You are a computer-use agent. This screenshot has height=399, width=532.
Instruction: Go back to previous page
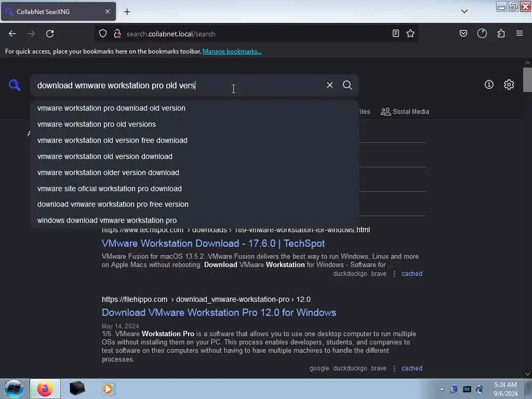(x=12, y=34)
